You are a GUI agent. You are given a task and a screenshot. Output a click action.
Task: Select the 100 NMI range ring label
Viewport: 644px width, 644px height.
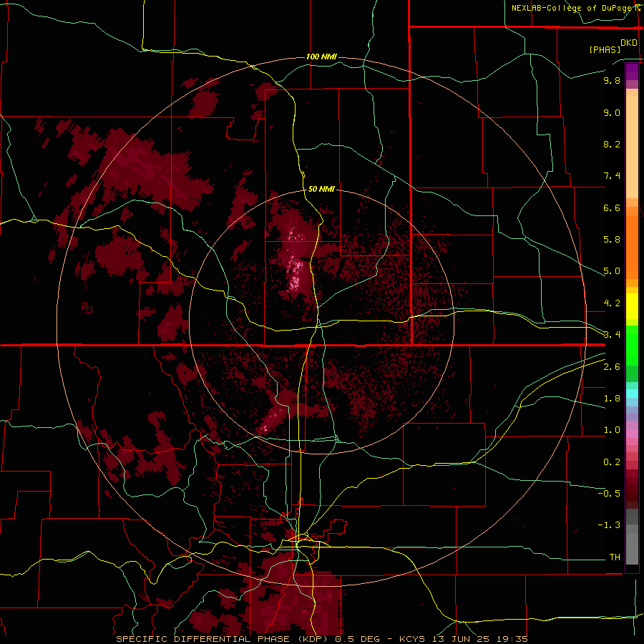(321, 57)
